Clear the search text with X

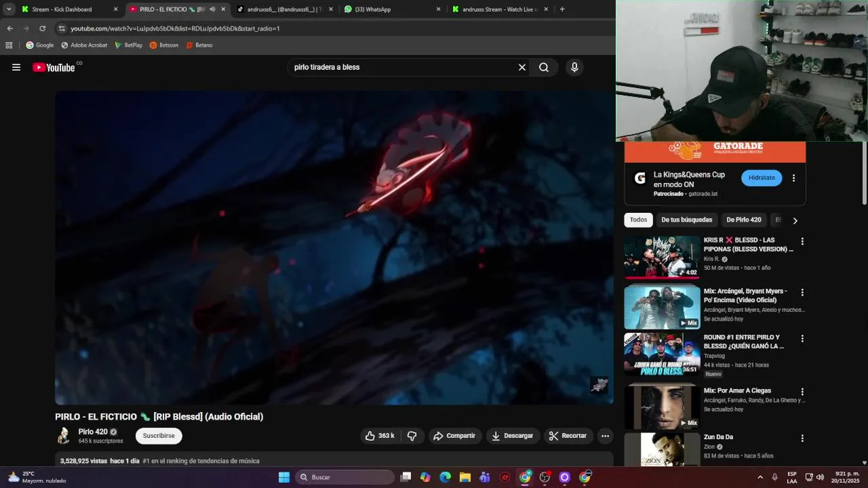522,67
